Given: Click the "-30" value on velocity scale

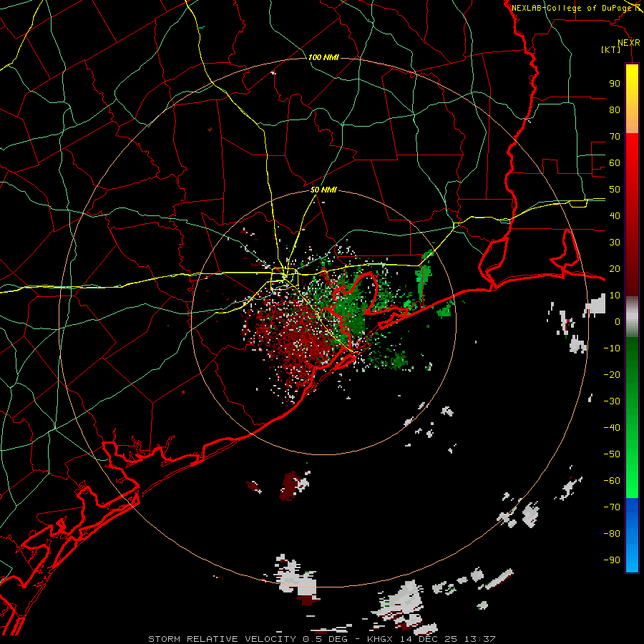Looking at the screenshot, I should point(612,401).
